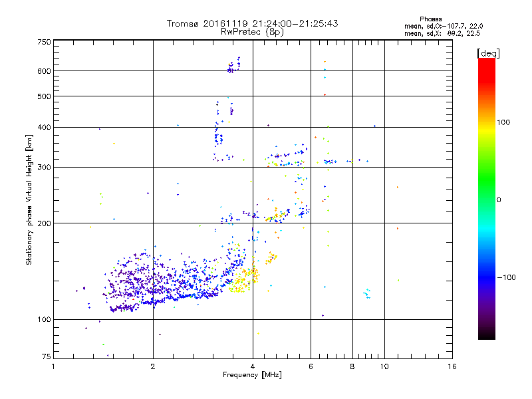This screenshot has width=532, height=399.
Task: Click the colorbar tick label '-100'
Action: tap(506, 277)
